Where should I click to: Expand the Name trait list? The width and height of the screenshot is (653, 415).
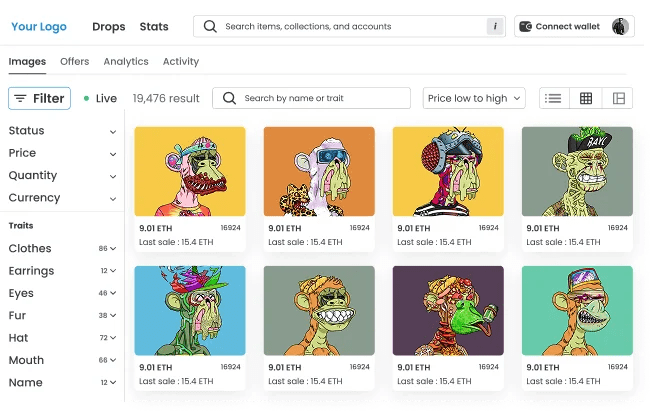pos(62,383)
